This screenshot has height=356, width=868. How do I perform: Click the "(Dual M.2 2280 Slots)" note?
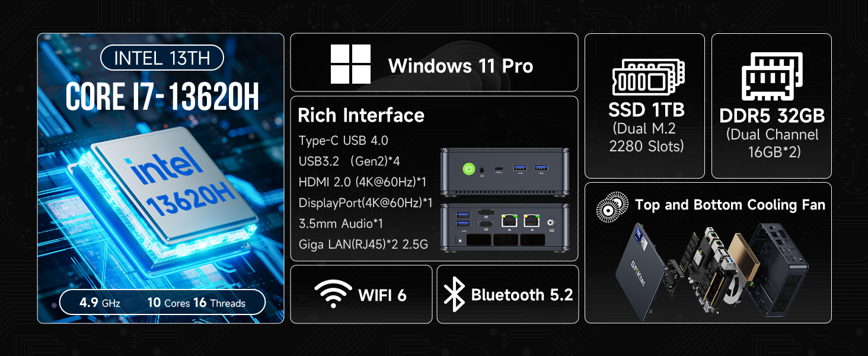pos(646,137)
